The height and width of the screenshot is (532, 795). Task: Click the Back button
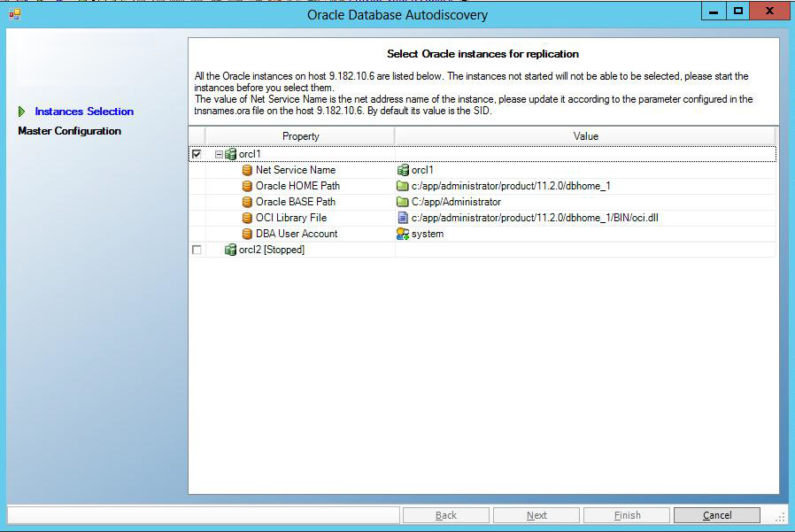point(445,514)
